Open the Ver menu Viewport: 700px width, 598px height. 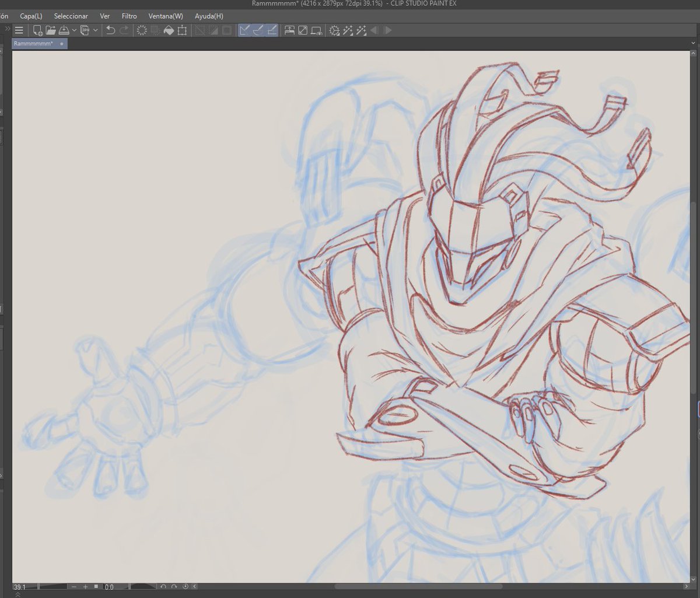105,16
